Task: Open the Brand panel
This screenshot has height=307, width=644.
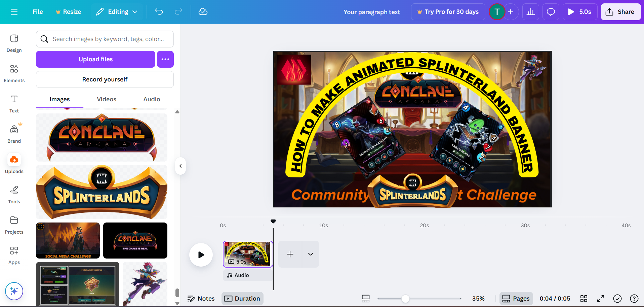Action: click(x=14, y=134)
